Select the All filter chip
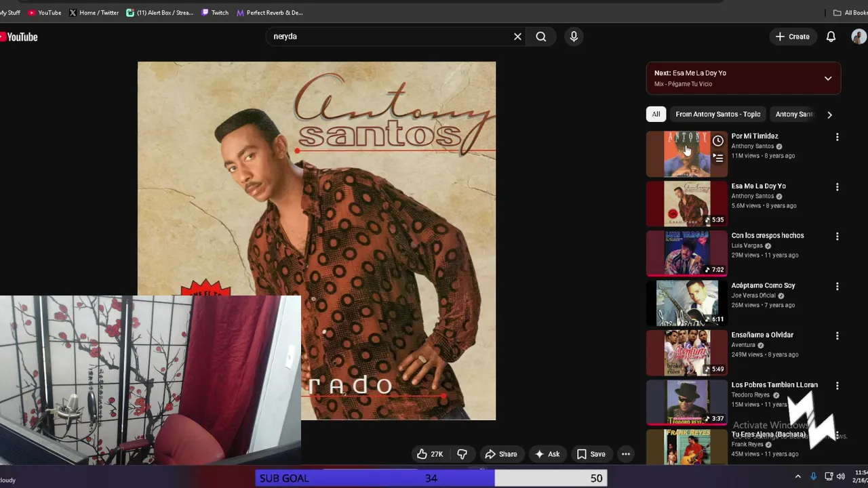Viewport: 868px width, 488px height. coord(656,114)
